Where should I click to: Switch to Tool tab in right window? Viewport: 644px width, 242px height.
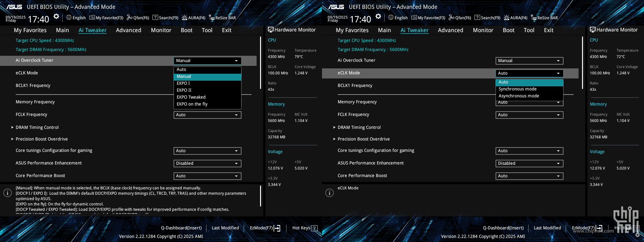tap(529, 30)
